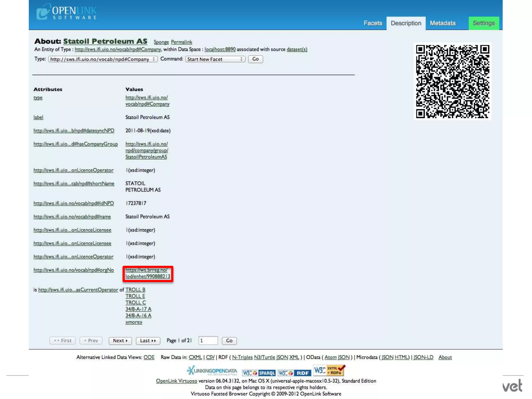This screenshot has width=532, height=399.
Task: Open the Type dropdown for npd#Company
Action: click(x=103, y=59)
